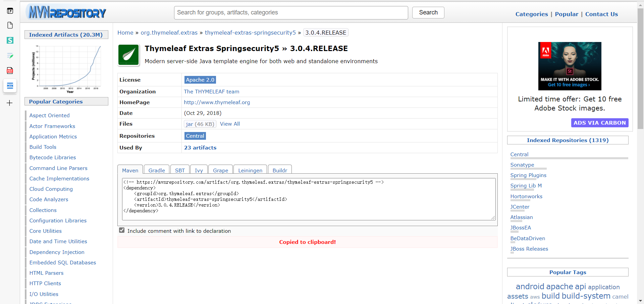Switch to the Buildr tab
The image size is (644, 304).
280,170
